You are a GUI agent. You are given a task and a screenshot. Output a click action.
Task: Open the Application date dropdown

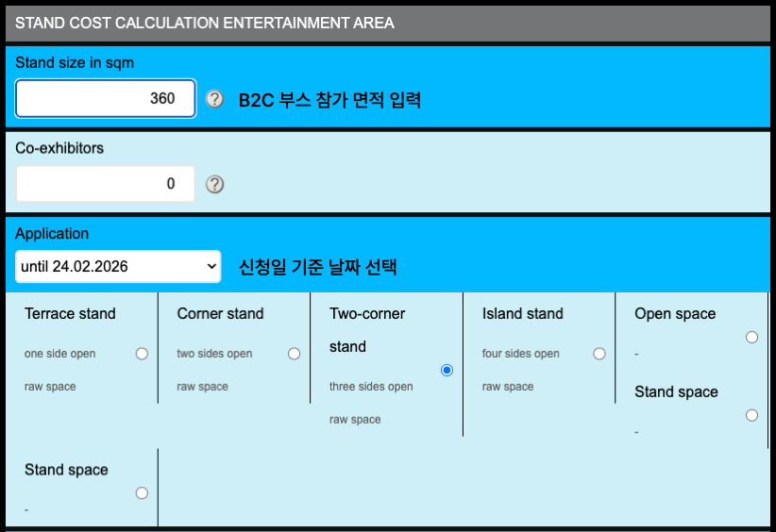[x=118, y=267]
